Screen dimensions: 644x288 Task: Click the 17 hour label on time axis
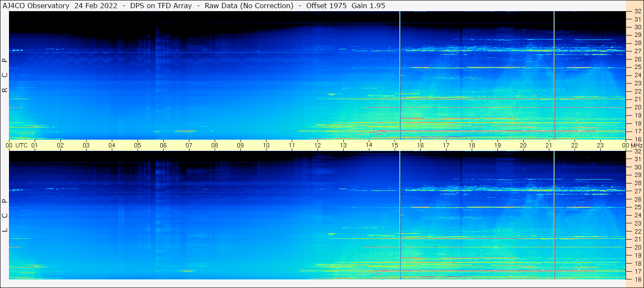coord(446,145)
